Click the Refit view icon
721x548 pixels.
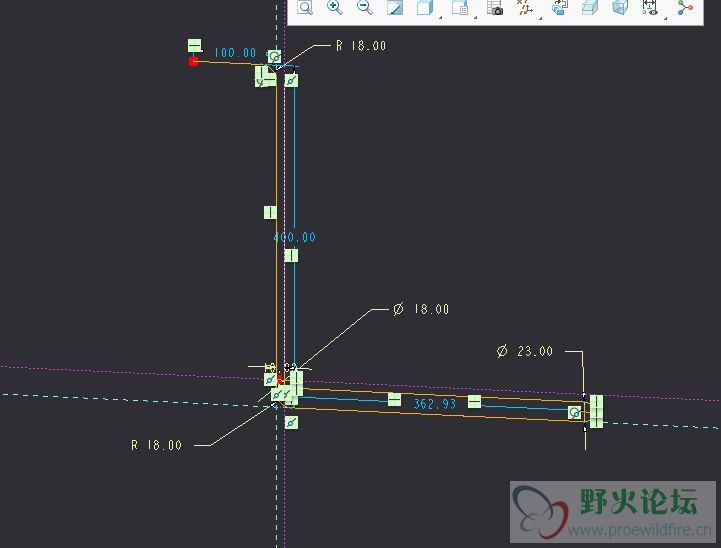305,7
